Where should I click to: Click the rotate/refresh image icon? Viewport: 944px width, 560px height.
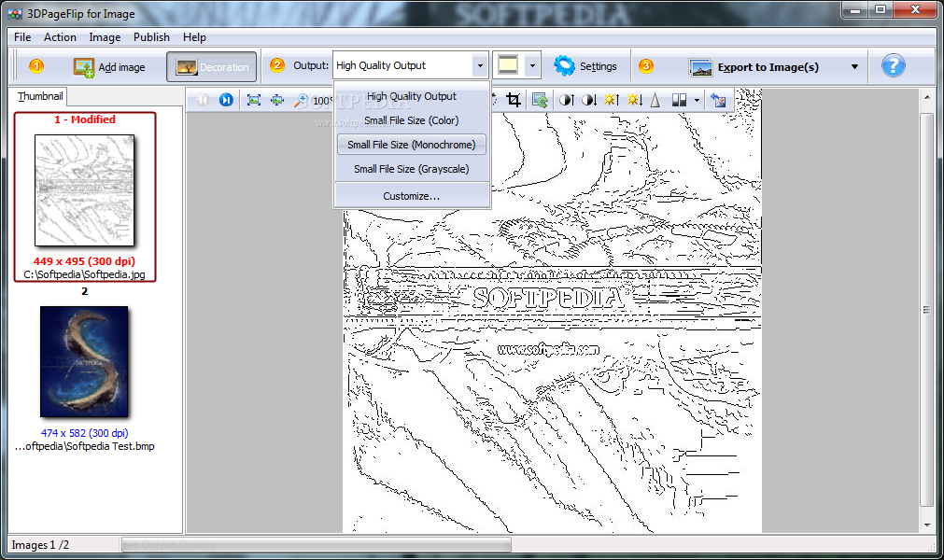click(540, 100)
